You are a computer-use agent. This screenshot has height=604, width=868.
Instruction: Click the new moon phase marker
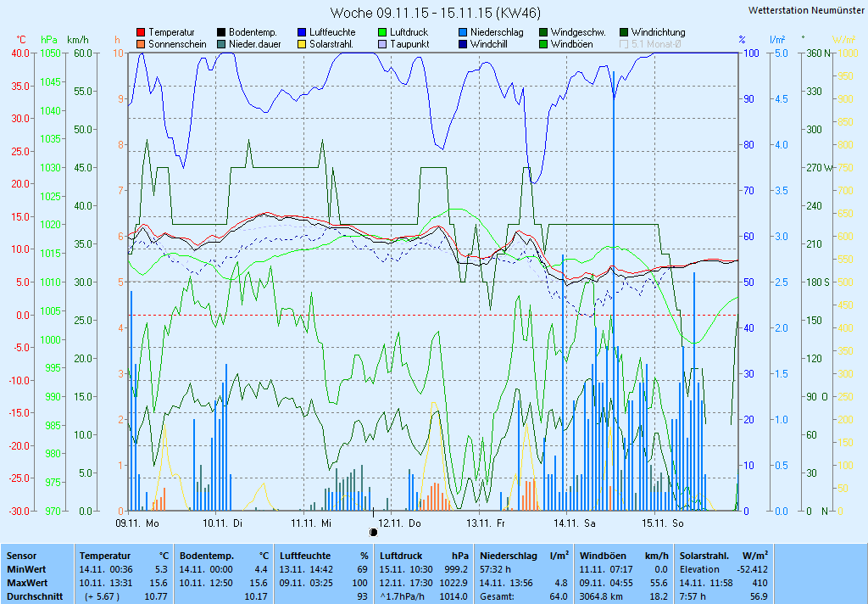pyautogui.click(x=374, y=532)
